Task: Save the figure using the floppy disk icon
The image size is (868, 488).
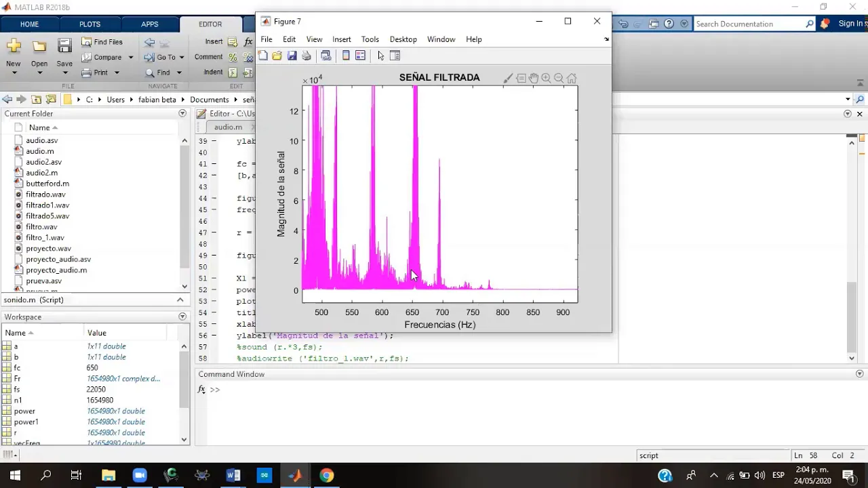Action: [x=292, y=56]
